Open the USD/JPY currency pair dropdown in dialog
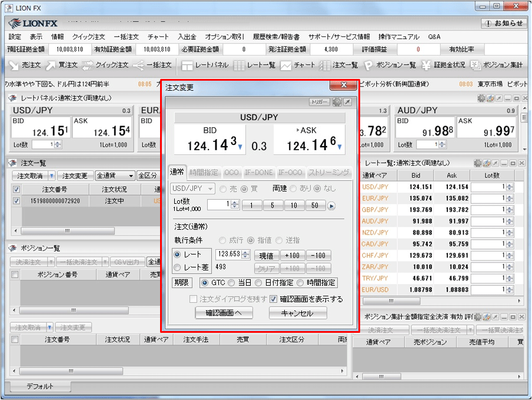The height and width of the screenshot is (400, 532). (x=192, y=189)
